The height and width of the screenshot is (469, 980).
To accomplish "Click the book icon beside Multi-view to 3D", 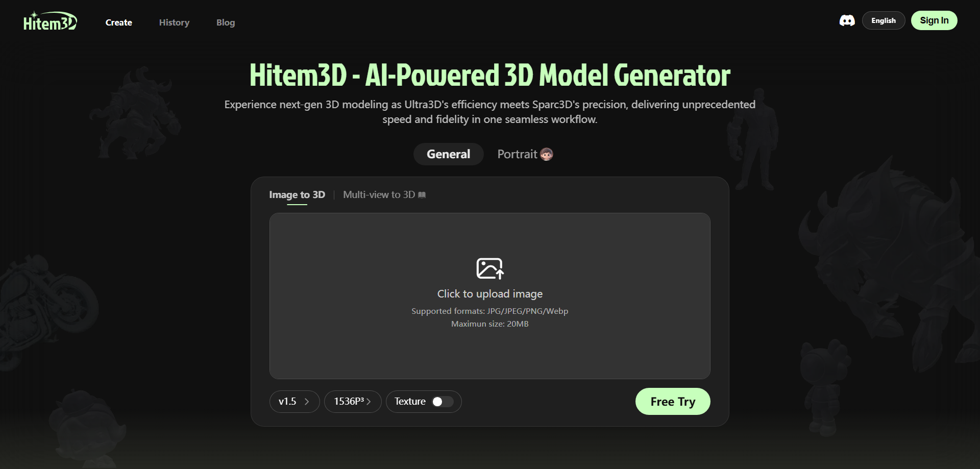I will pyautogui.click(x=422, y=195).
